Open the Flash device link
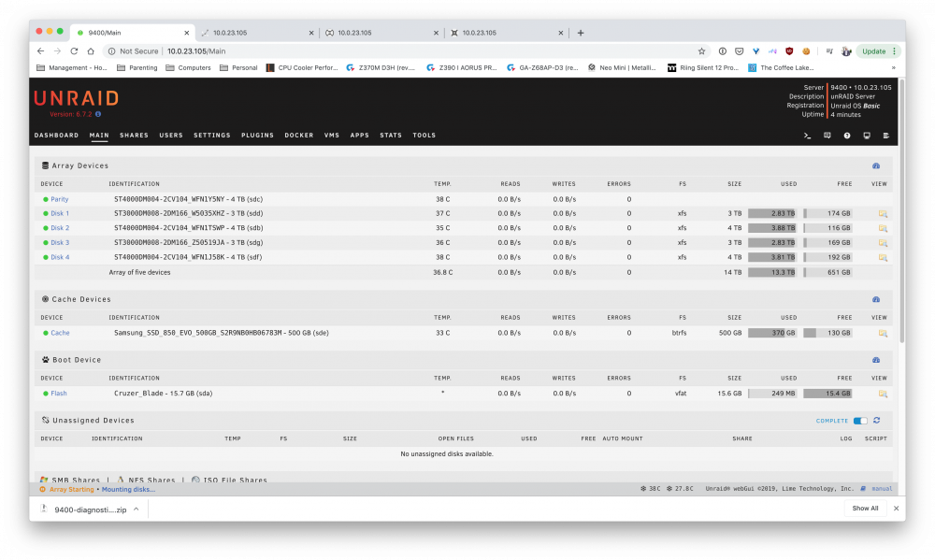The height and width of the screenshot is (560, 935). tap(59, 394)
